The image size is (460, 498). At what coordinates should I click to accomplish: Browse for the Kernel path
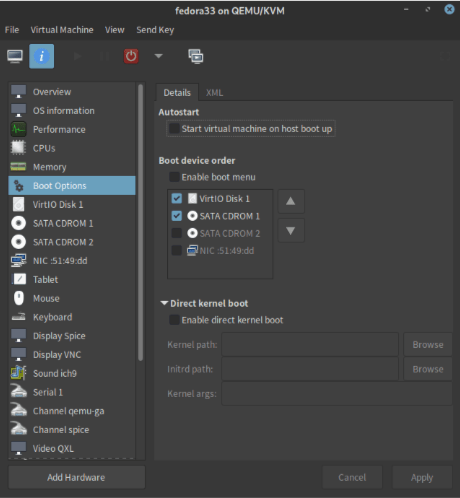(428, 344)
